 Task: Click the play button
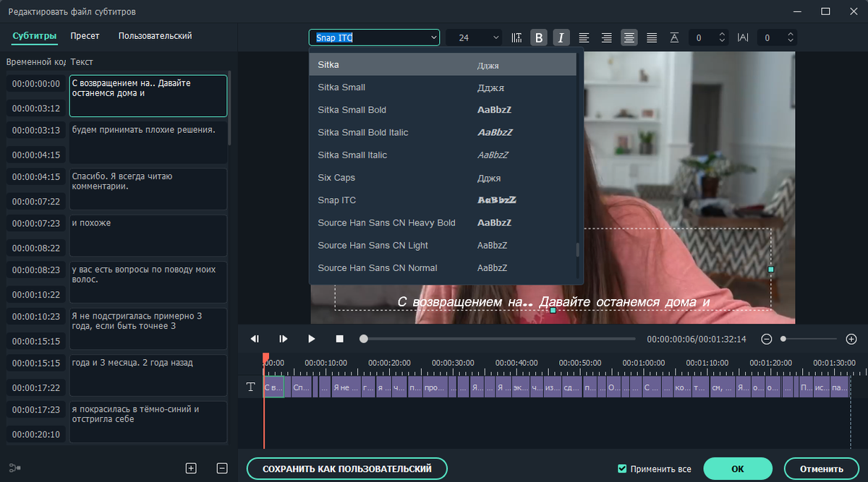pyautogui.click(x=312, y=338)
